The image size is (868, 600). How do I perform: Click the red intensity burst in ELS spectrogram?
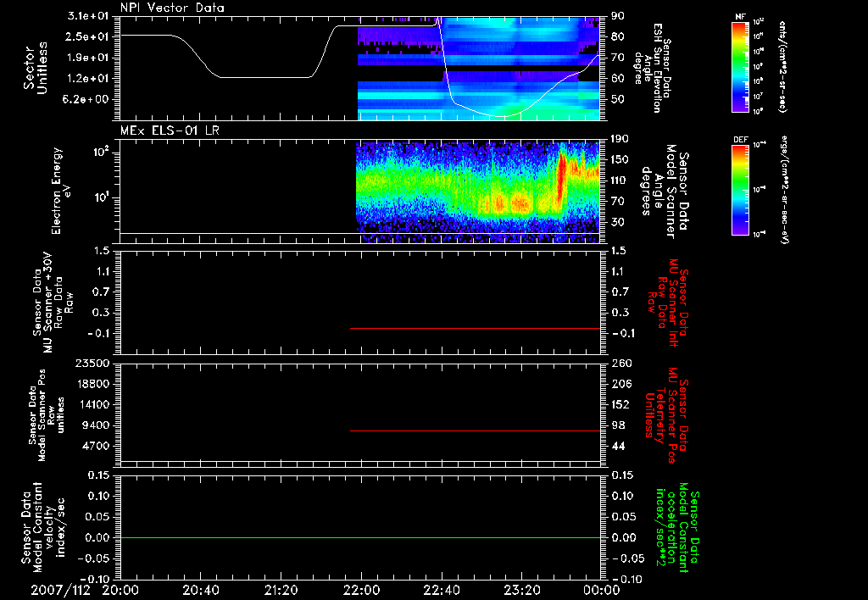click(x=562, y=175)
